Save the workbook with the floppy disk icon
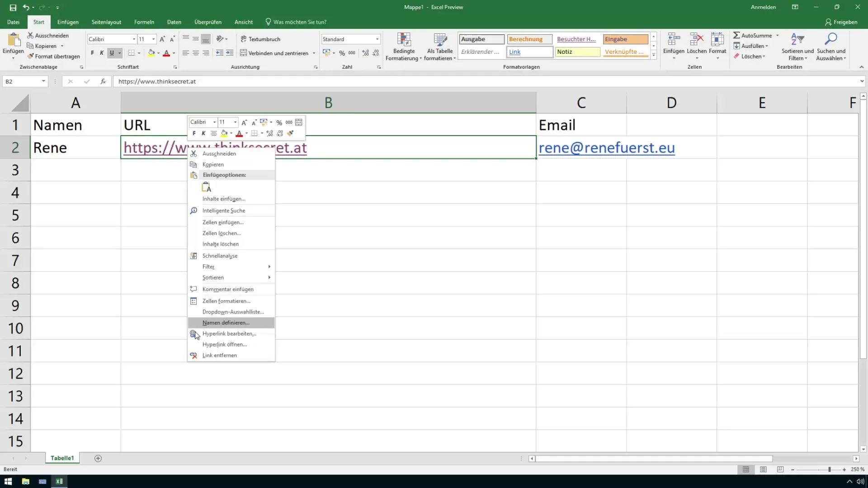 13,7
